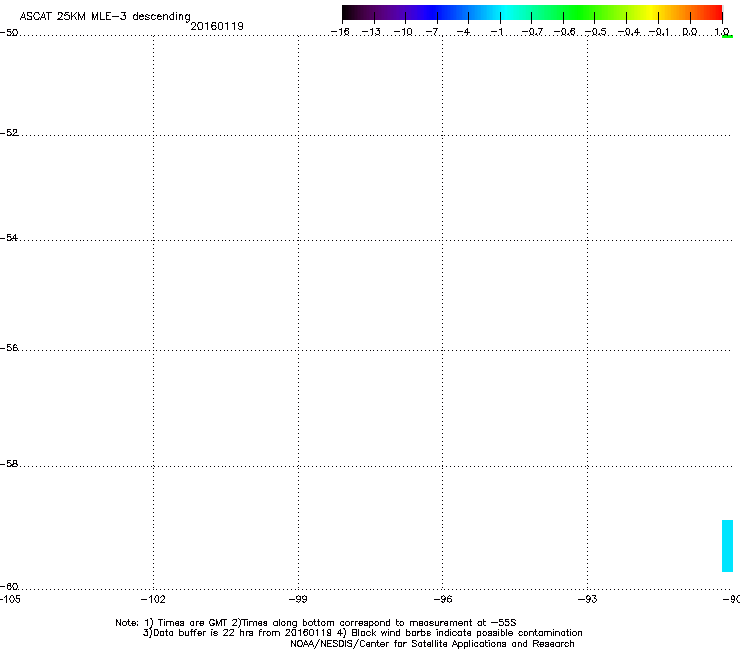Click the small green mark under the 1.0 label
Screen dimensions: 740x650
tap(727, 36)
